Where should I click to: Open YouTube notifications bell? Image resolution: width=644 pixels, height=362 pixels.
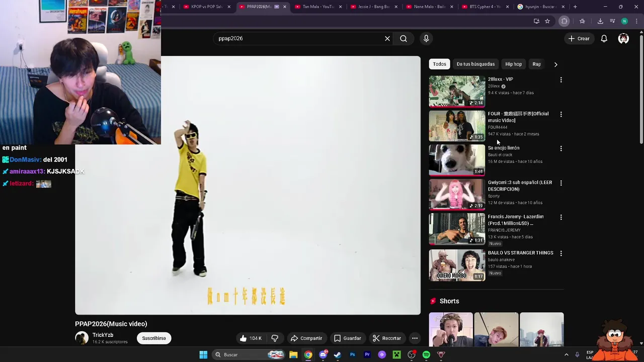point(604,39)
